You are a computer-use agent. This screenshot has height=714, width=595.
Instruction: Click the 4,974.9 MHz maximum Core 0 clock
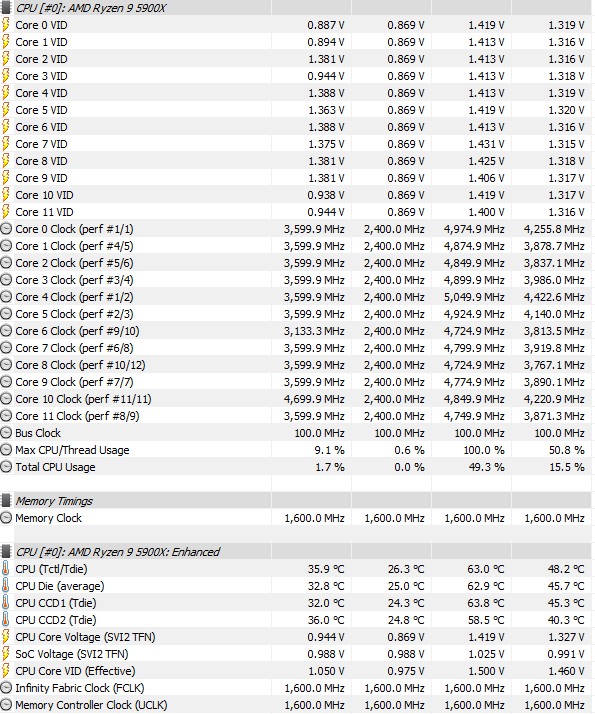pos(474,229)
